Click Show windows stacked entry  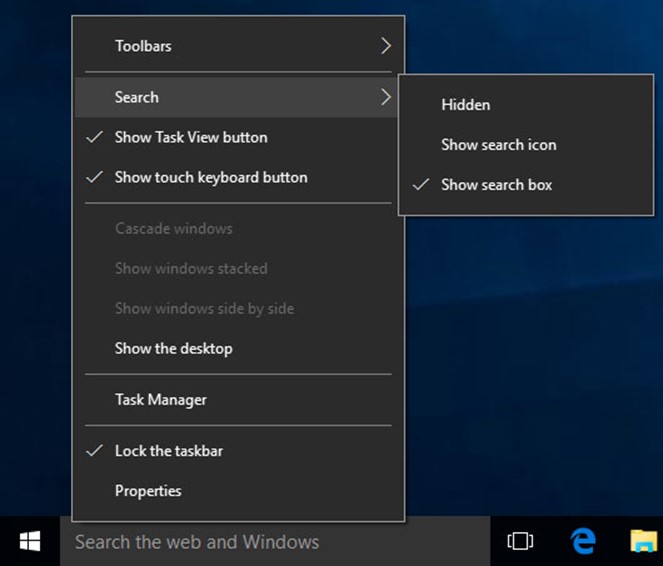tap(190, 268)
